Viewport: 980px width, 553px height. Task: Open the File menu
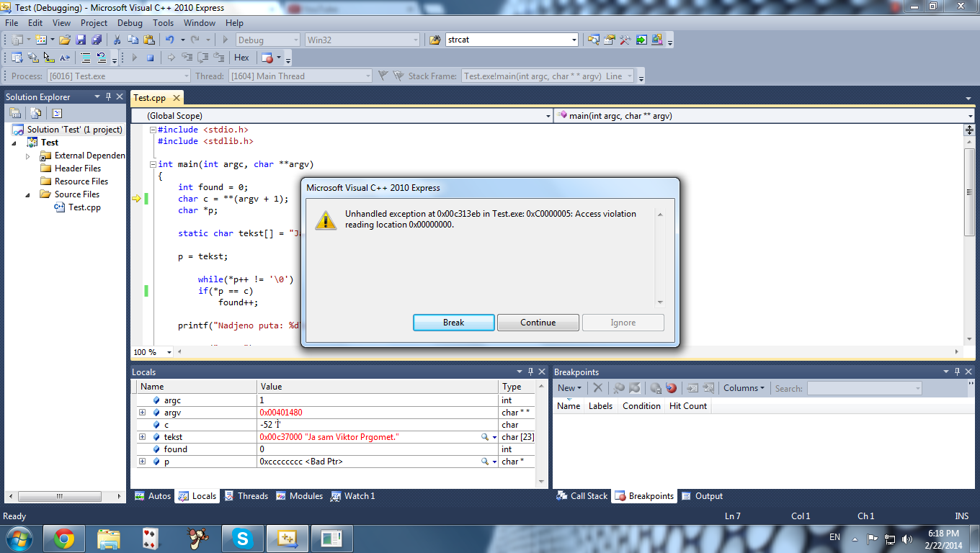click(x=12, y=23)
